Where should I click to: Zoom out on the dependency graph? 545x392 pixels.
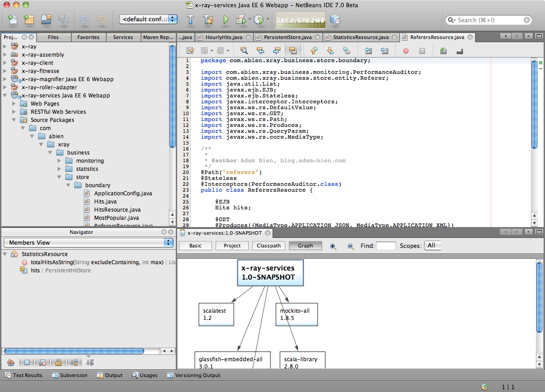point(350,246)
